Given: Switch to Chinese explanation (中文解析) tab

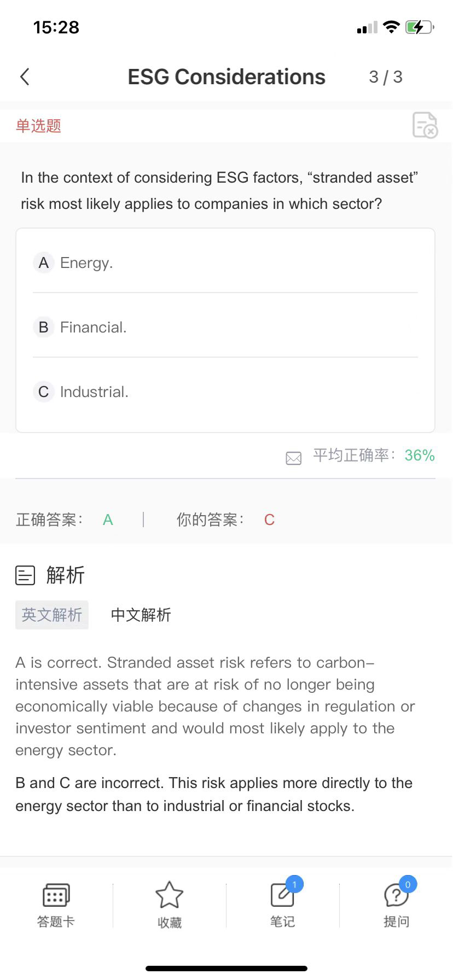Looking at the screenshot, I should pos(141,615).
